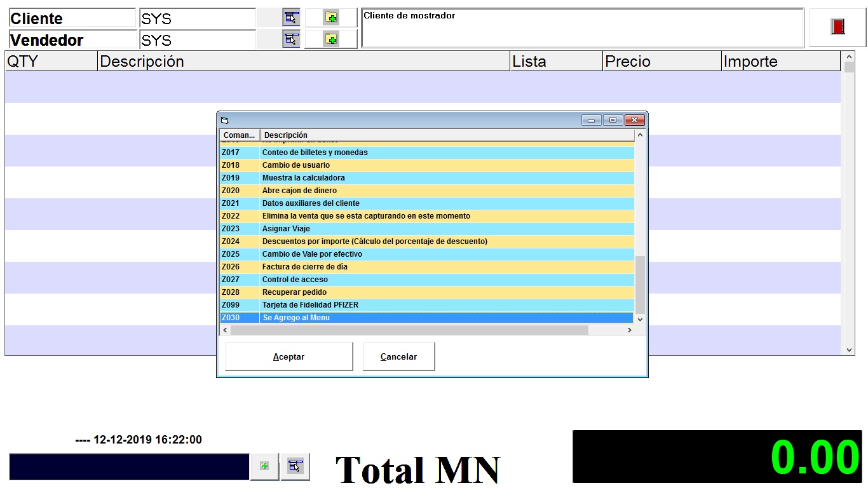This screenshot has width=868, height=488.
Task: Click the Cliente de mostrador text box
Action: tap(583, 28)
